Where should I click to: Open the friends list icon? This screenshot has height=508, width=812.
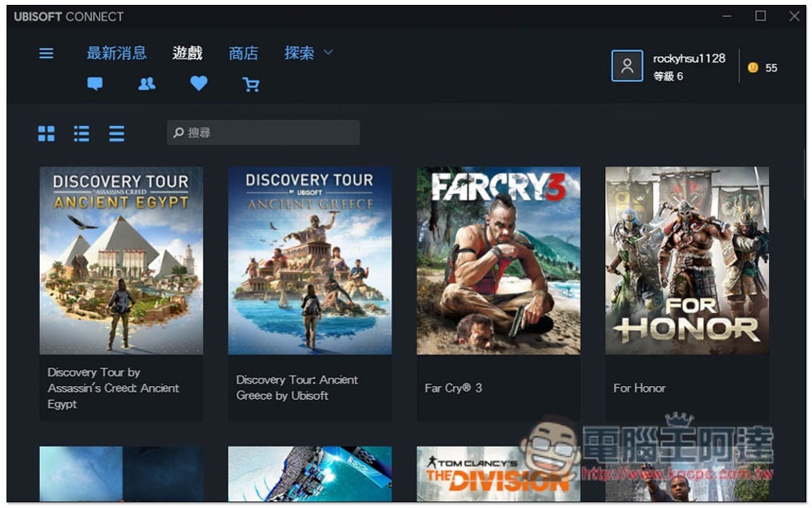(146, 84)
